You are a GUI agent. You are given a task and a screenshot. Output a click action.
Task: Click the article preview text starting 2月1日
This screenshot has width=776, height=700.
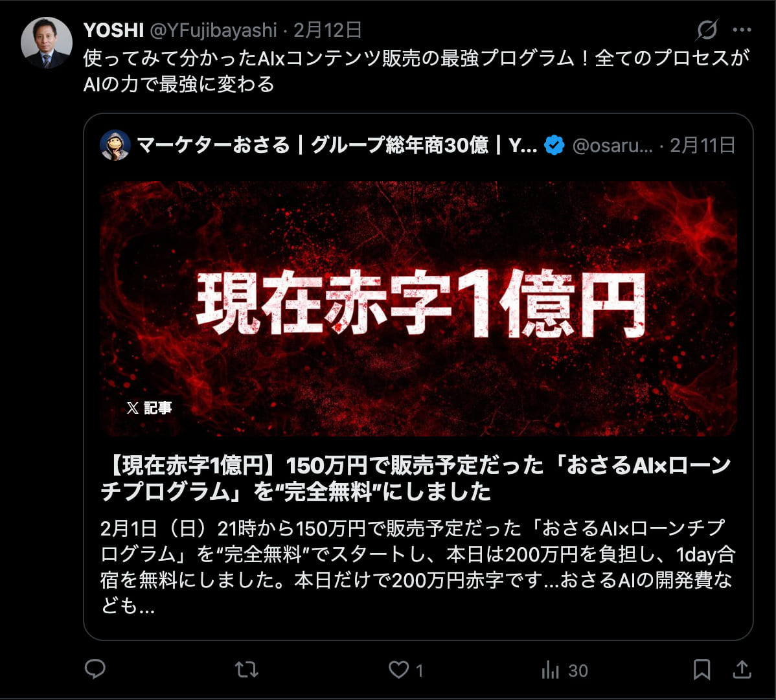coord(418,567)
